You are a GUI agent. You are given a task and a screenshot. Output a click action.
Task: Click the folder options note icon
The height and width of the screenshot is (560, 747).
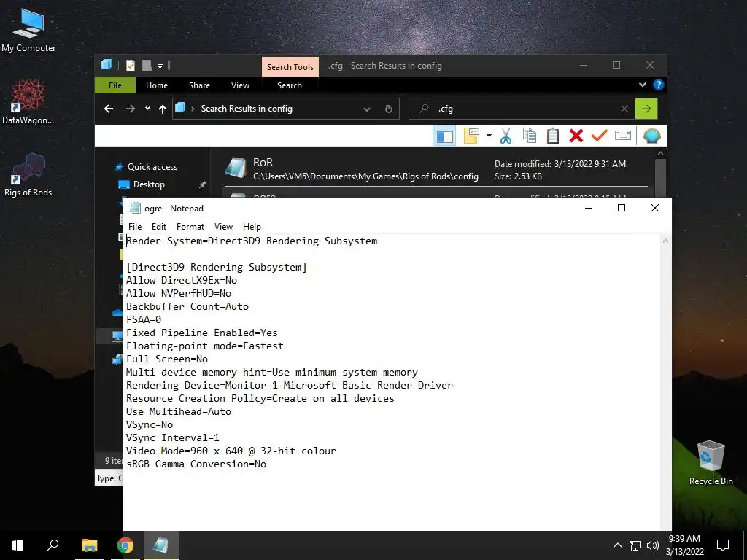tap(471, 136)
